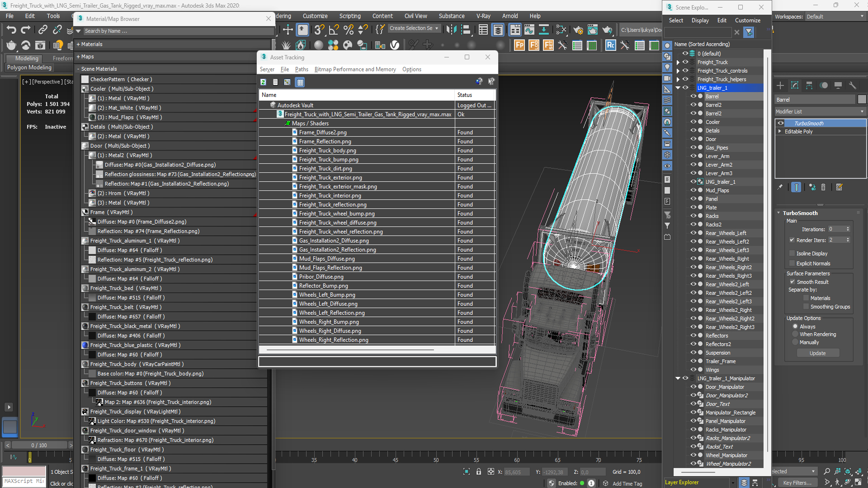Open Render Setup teapot icon
868x488 pixels.
coord(578,30)
